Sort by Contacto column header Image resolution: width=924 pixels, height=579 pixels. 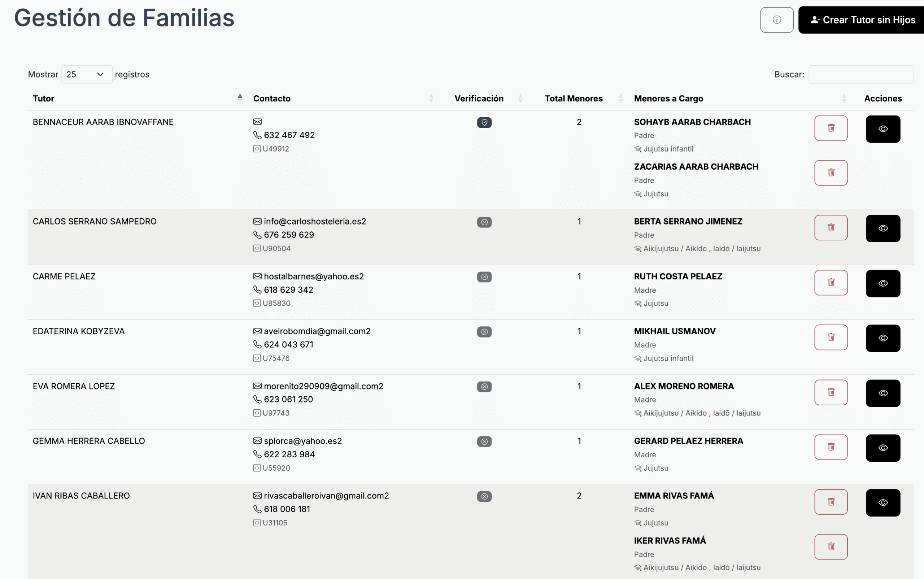click(272, 99)
